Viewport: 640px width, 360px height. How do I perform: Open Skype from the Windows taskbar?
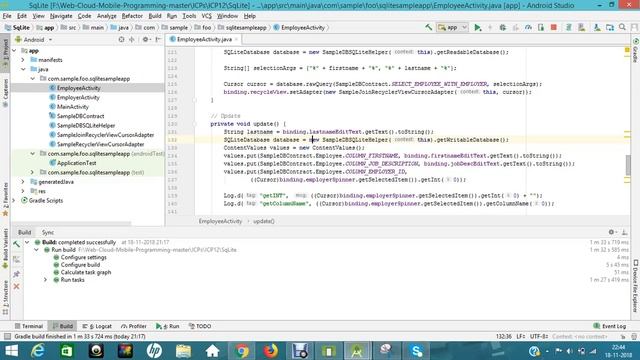416,351
